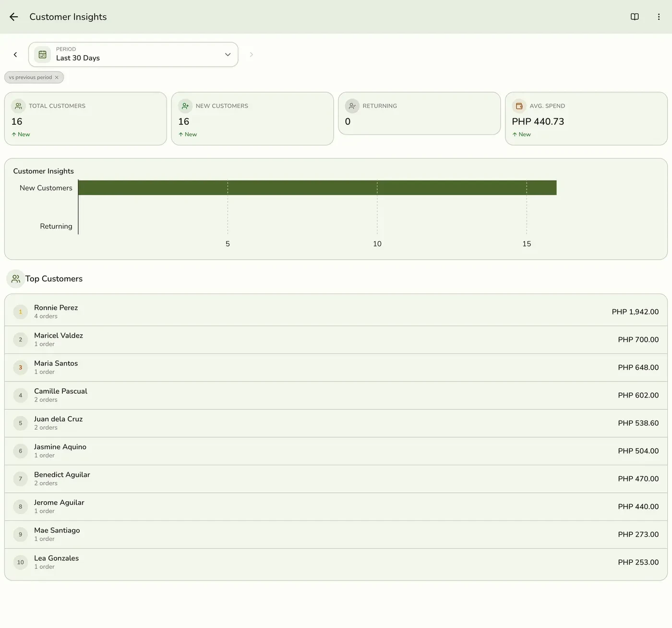
Task: Click the calendar icon in Period selector
Action: click(43, 55)
